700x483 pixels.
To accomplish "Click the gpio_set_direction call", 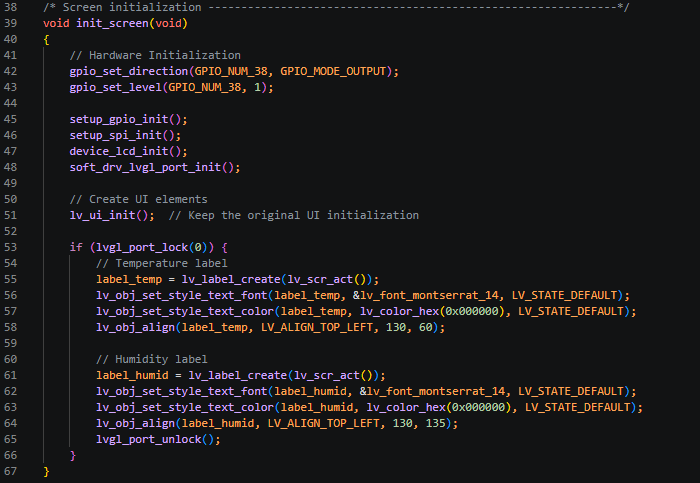I will pyautogui.click(x=129, y=71).
